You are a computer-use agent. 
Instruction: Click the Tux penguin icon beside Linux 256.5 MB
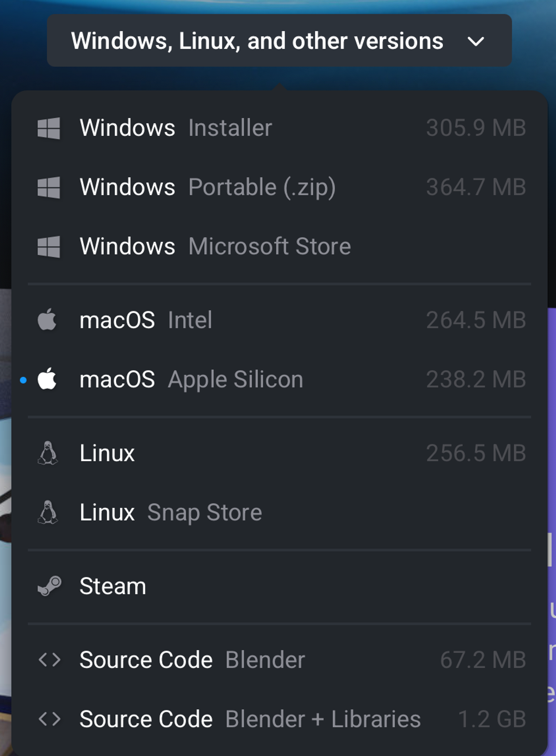48,453
